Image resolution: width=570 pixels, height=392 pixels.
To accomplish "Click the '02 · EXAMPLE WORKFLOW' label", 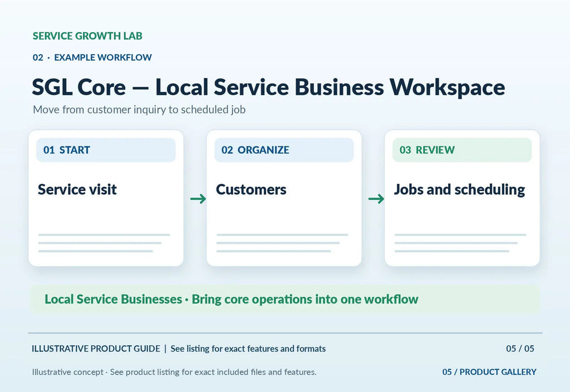I will click(x=92, y=57).
